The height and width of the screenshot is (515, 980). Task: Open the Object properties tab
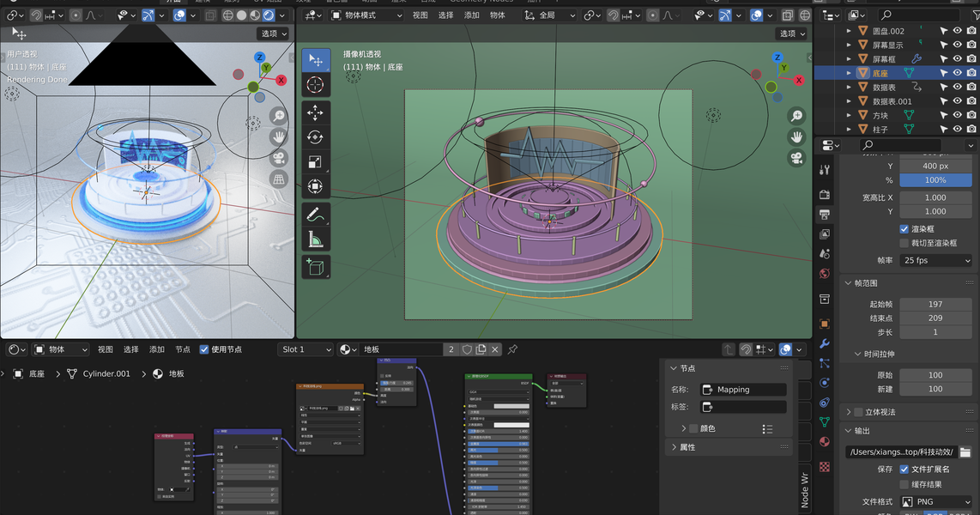(x=825, y=324)
